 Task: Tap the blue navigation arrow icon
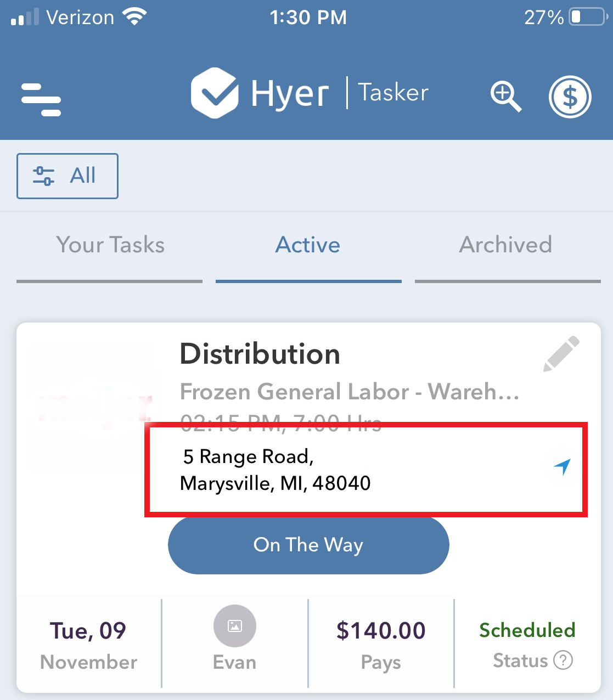pos(562,467)
